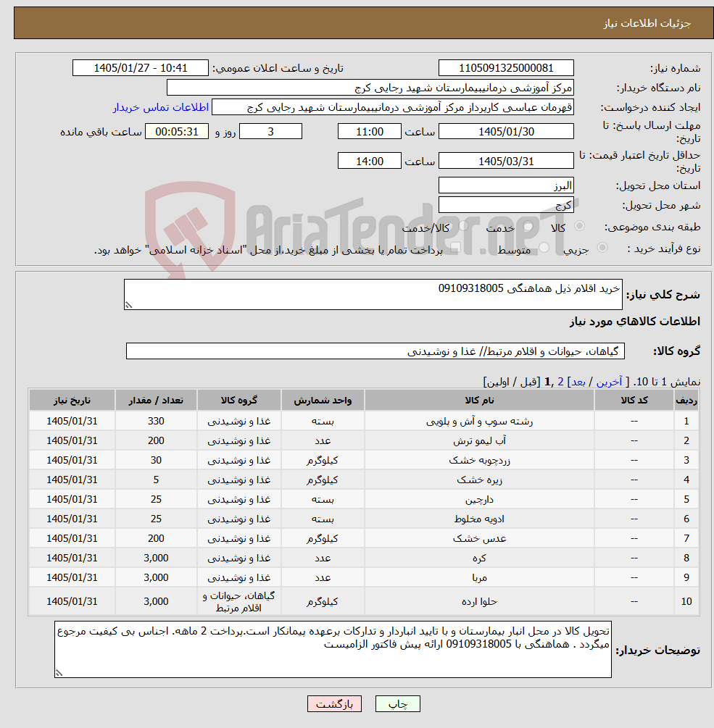Click the تعداد / مقدار column header
Viewport: 714px width, 728px height.
click(x=156, y=400)
